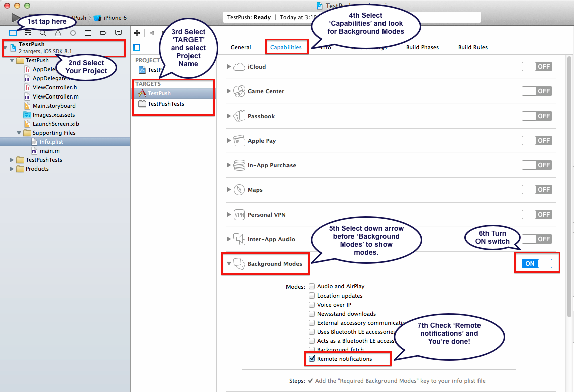
Task: Click the vertical scrollbar of capabilities pane
Action: point(569,186)
